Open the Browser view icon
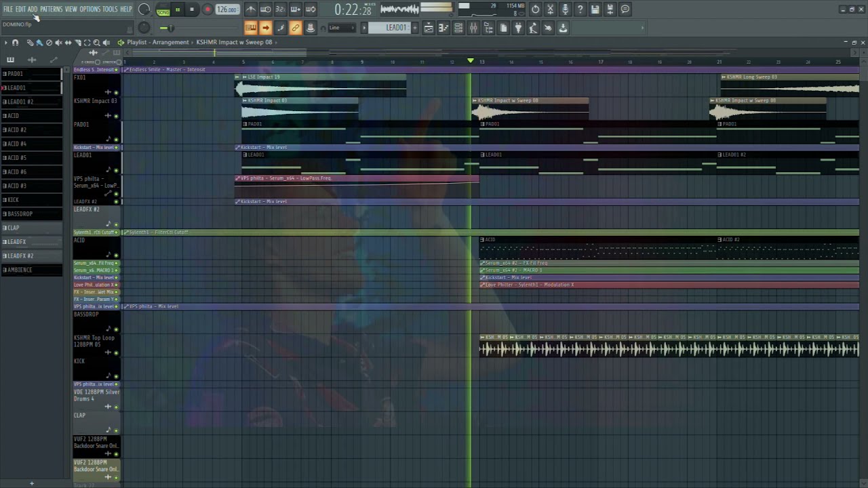 click(488, 28)
